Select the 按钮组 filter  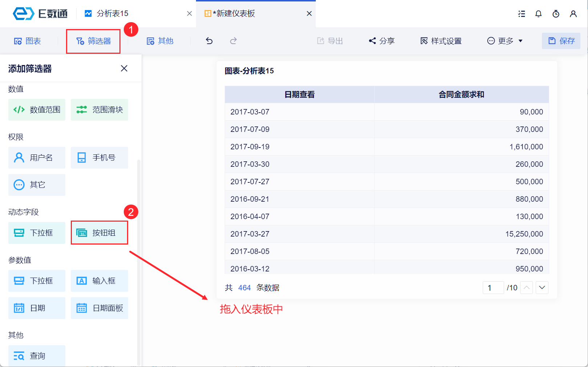[x=99, y=233]
